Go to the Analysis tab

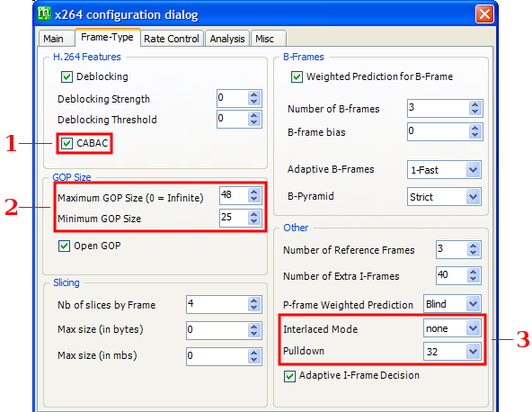tap(227, 39)
